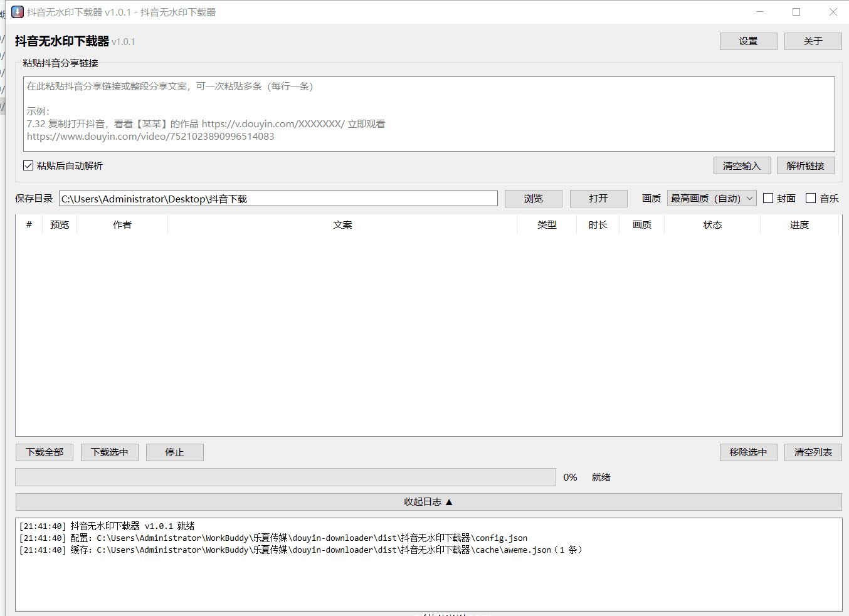The image size is (849, 616).
Task: Click the log line mentioning aweme.json
Action: point(301,550)
